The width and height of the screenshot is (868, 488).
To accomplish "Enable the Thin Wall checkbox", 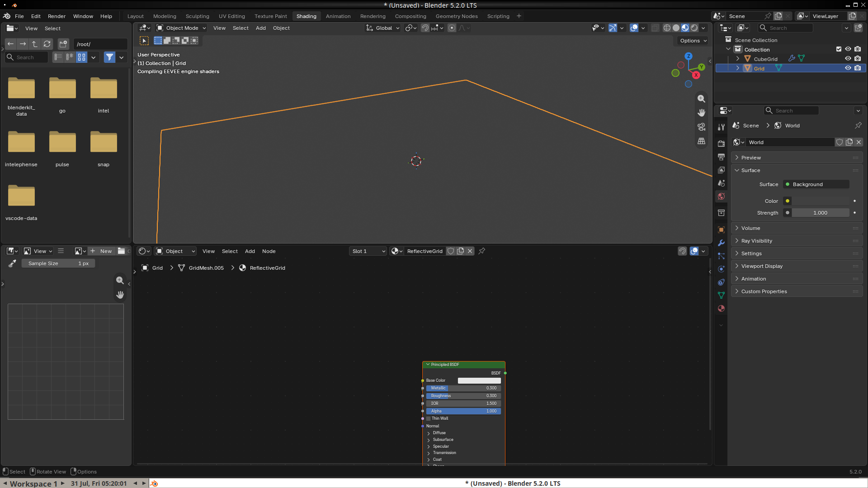I will (x=429, y=418).
